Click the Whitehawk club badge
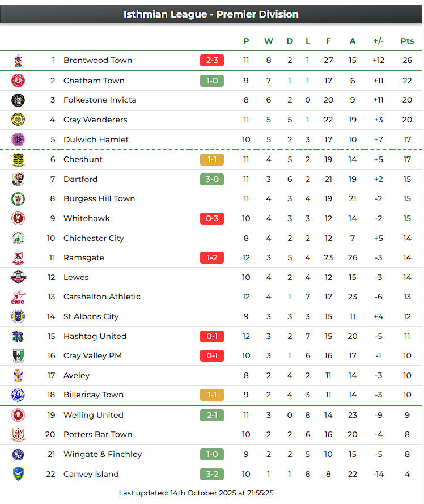 tap(18, 218)
